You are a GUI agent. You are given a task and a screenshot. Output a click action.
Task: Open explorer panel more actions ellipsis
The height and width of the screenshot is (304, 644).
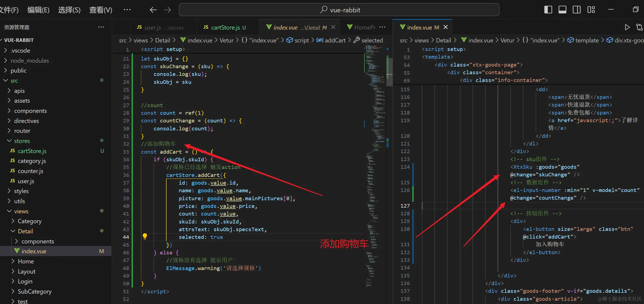point(101,27)
